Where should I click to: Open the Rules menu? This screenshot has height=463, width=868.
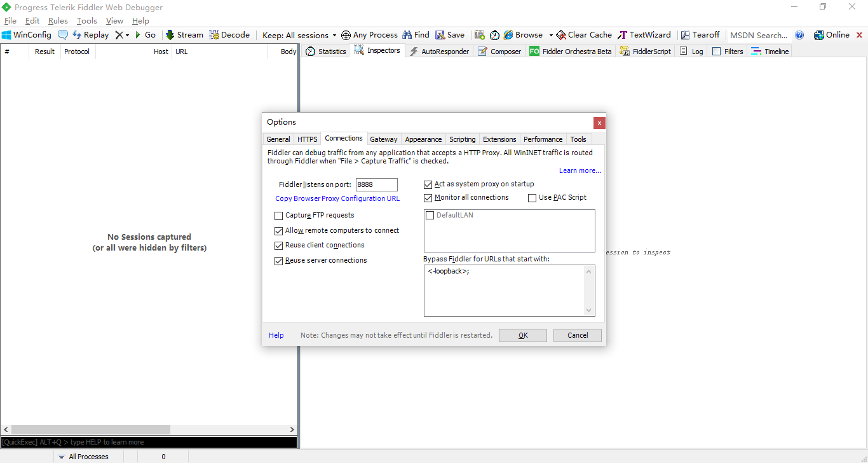point(58,21)
